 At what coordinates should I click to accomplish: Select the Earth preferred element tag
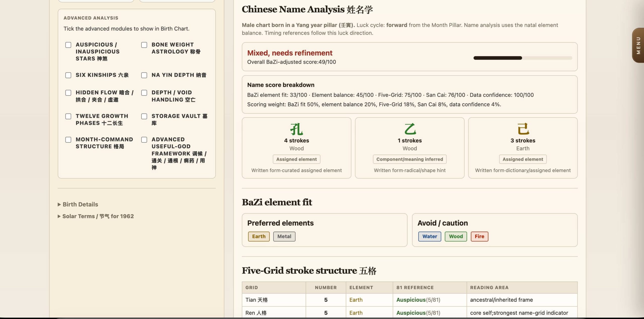259,236
